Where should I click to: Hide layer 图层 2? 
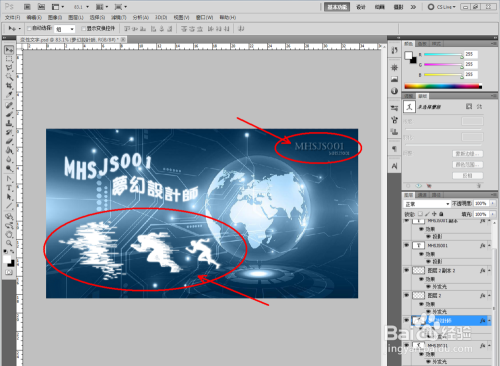(x=406, y=295)
